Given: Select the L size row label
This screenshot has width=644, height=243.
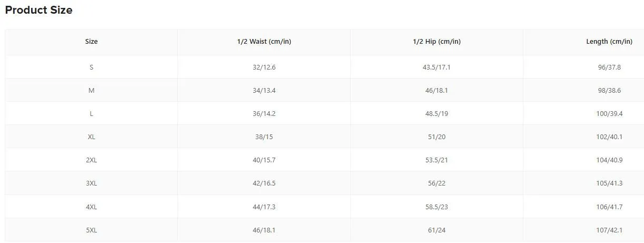Looking at the screenshot, I should [91, 114].
